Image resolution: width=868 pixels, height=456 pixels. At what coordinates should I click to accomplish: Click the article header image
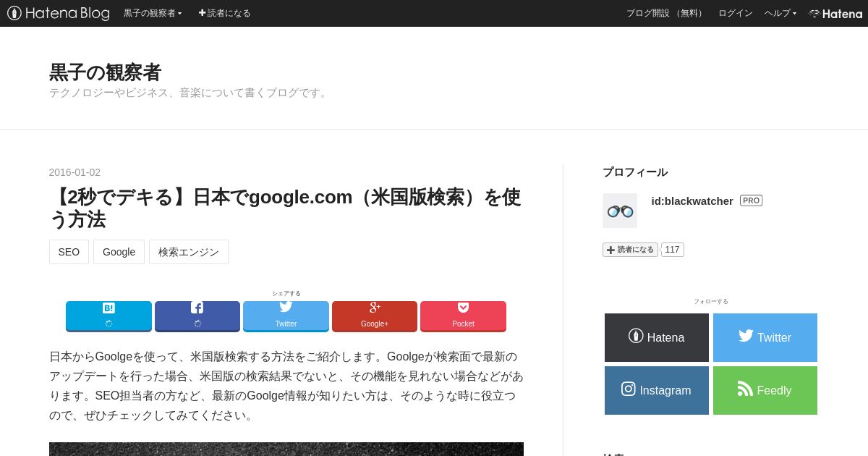[x=286, y=449]
